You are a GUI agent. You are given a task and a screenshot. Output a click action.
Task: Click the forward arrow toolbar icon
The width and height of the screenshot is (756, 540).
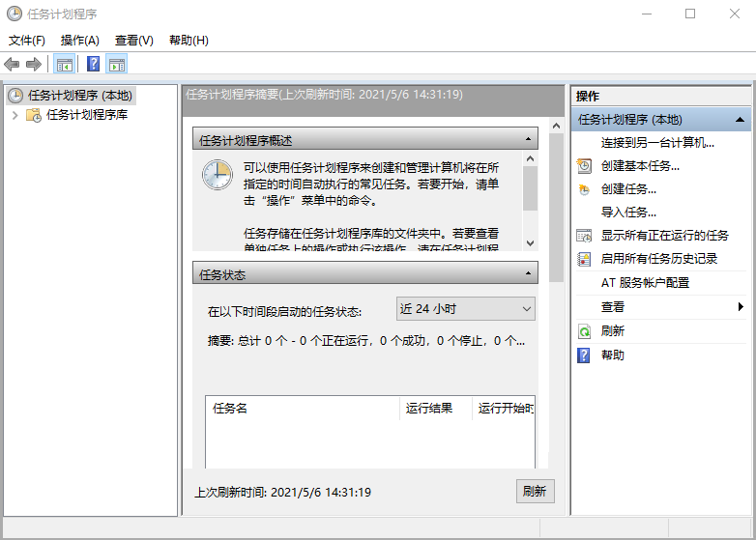(34, 65)
